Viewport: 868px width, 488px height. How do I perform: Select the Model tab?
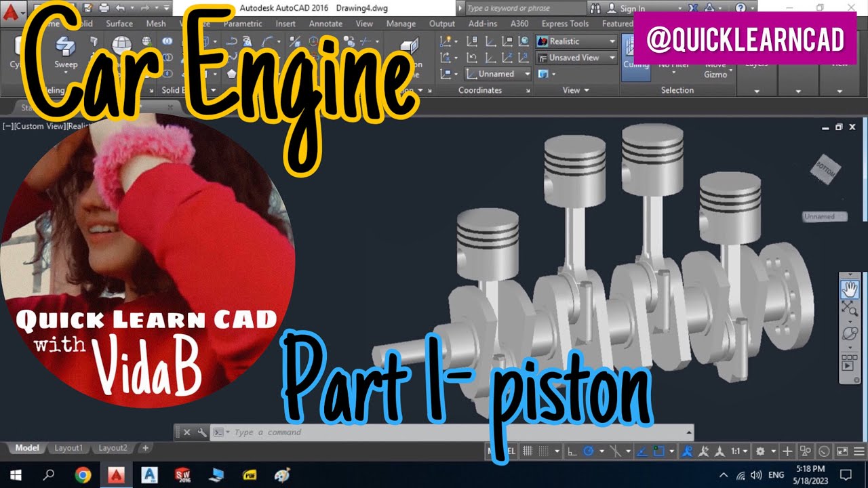tap(27, 448)
